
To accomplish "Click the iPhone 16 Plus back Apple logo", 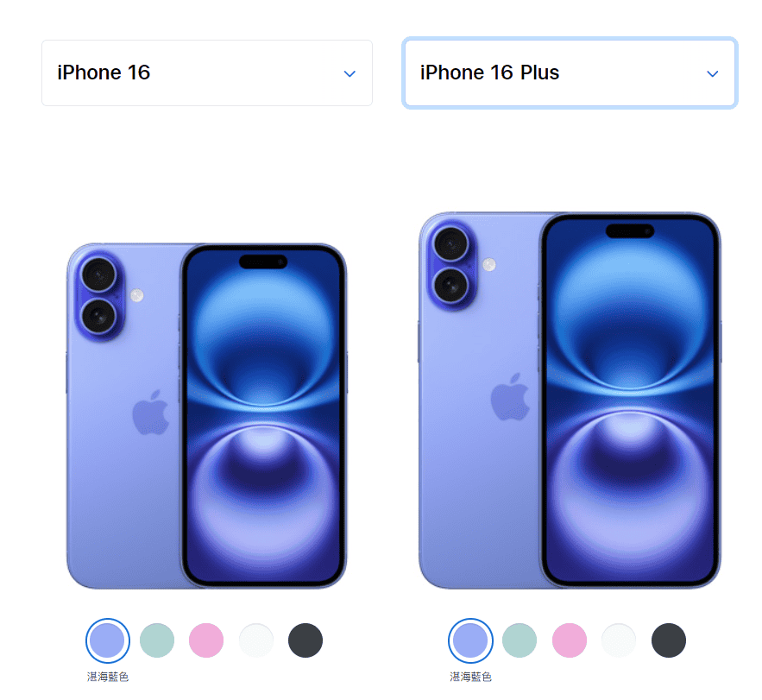I will (510, 397).
